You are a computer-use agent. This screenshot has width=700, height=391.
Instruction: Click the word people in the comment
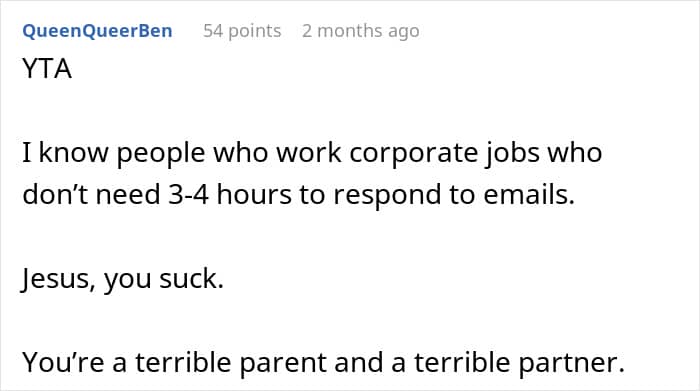tap(161, 153)
